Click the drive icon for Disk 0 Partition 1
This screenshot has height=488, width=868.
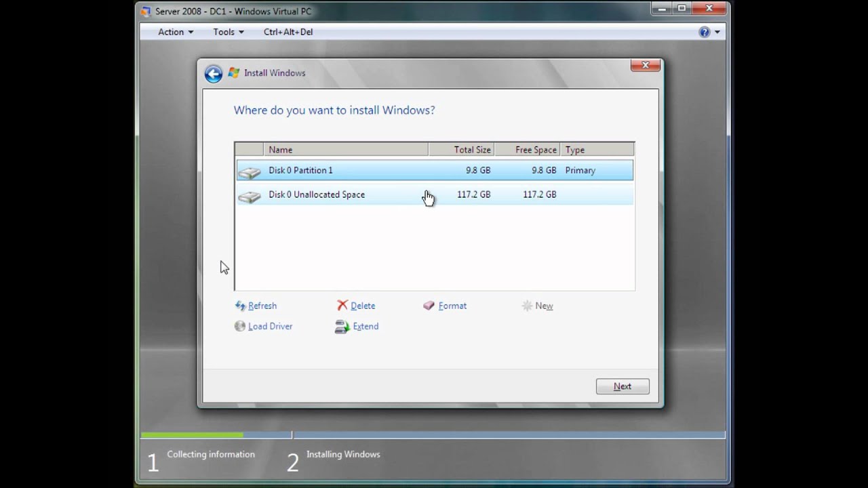click(x=250, y=172)
